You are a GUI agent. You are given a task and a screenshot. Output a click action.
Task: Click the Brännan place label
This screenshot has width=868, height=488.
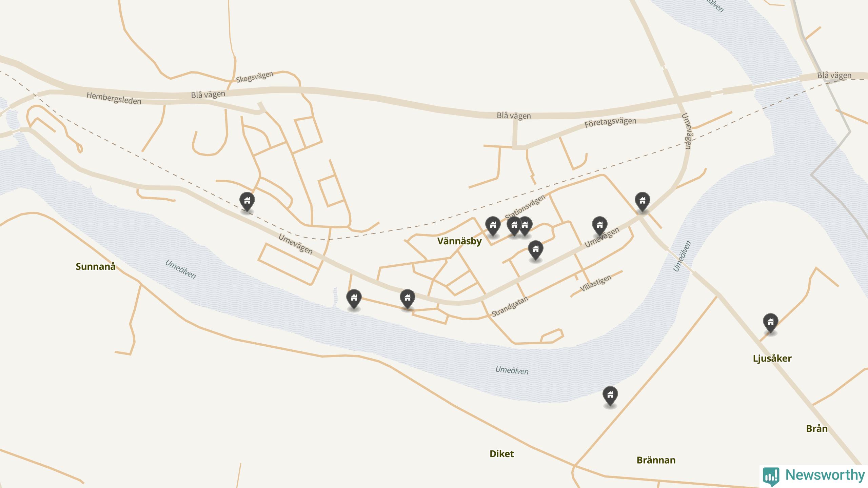pyautogui.click(x=656, y=460)
